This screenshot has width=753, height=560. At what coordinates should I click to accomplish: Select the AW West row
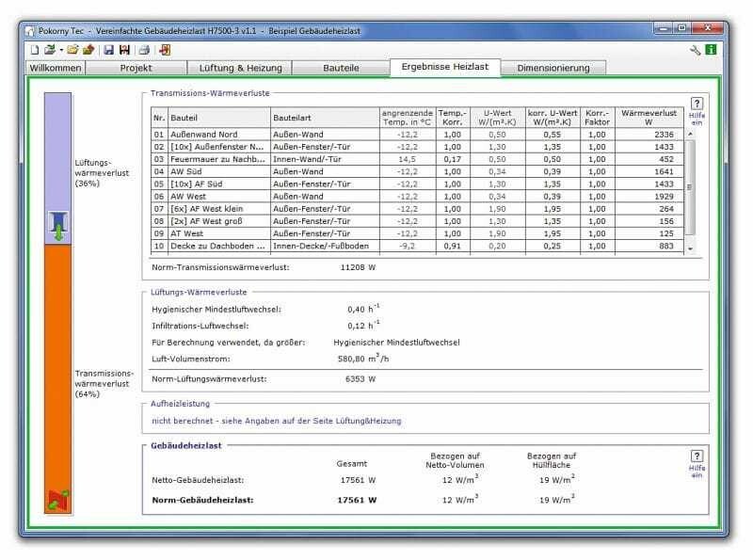[417, 197]
